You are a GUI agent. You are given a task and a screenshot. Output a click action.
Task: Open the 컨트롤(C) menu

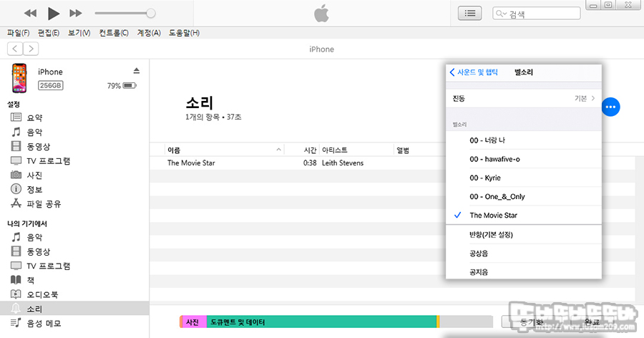pos(114,33)
